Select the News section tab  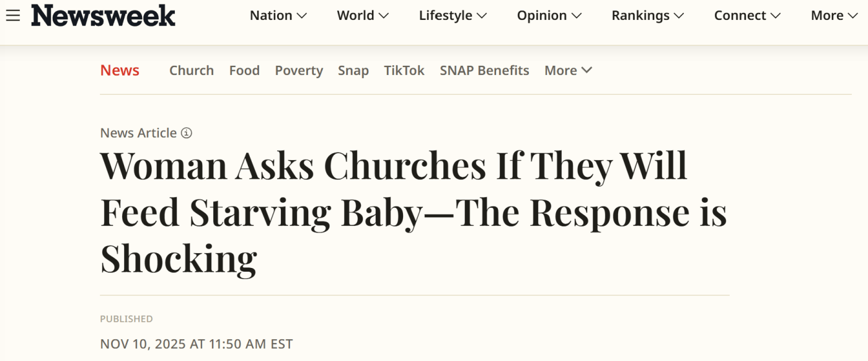pos(120,71)
